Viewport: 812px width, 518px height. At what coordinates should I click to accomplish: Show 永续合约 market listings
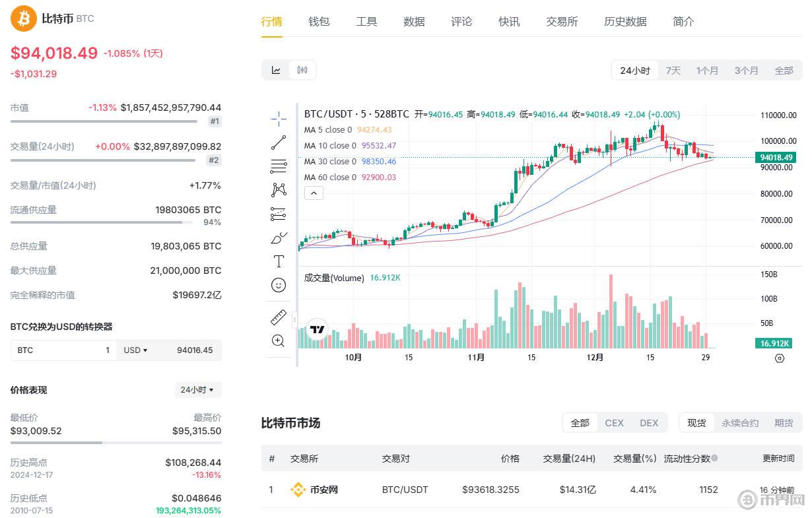click(x=740, y=422)
